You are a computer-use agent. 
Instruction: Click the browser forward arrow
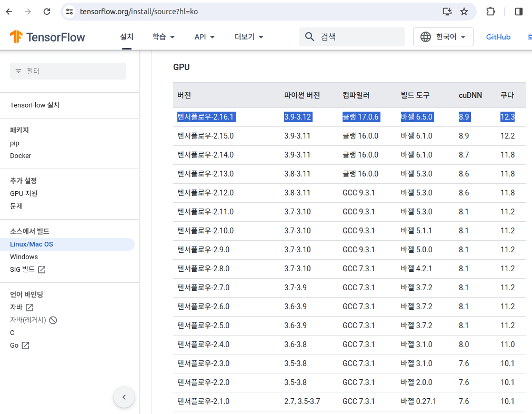point(28,12)
